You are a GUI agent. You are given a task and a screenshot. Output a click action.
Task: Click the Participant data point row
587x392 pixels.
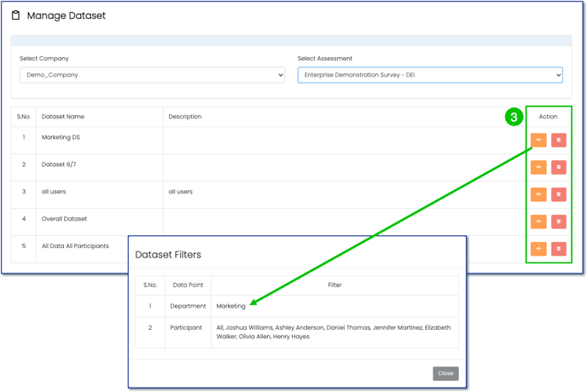click(188, 327)
